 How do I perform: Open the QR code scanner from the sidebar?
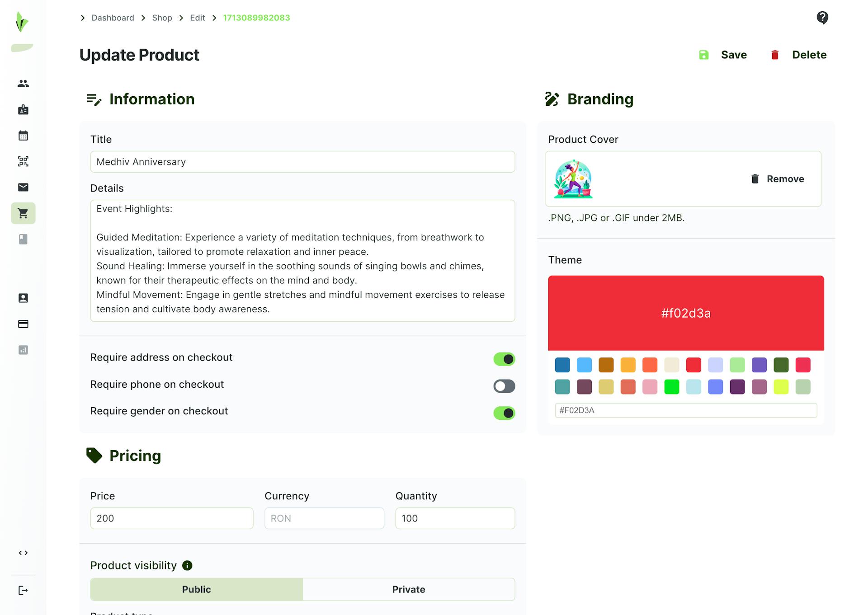[x=23, y=161]
